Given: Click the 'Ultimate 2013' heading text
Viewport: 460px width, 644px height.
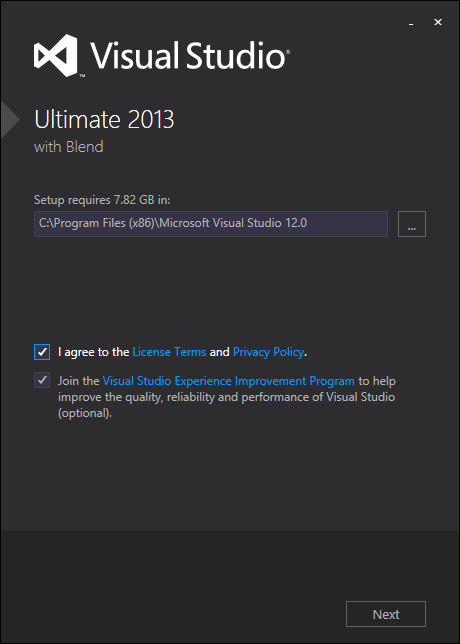Looking at the screenshot, I should coord(104,120).
